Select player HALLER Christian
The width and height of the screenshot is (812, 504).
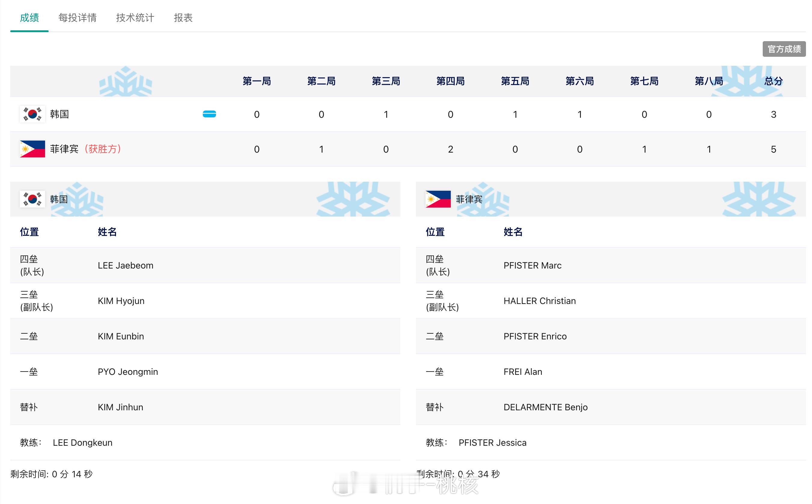[539, 301]
